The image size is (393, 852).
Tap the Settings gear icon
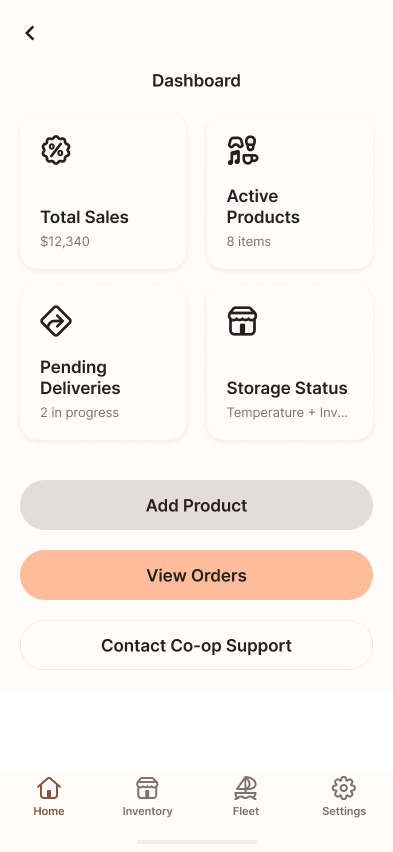click(344, 788)
